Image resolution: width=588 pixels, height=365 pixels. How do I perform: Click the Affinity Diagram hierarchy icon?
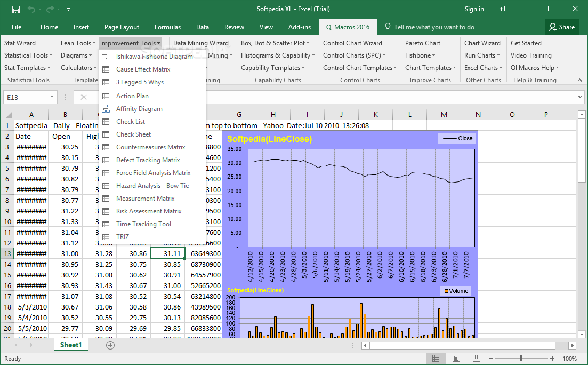[x=106, y=109]
